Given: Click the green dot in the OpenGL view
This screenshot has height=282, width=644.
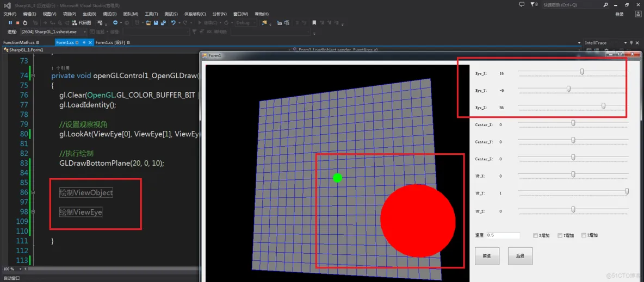Looking at the screenshot, I should tap(337, 178).
